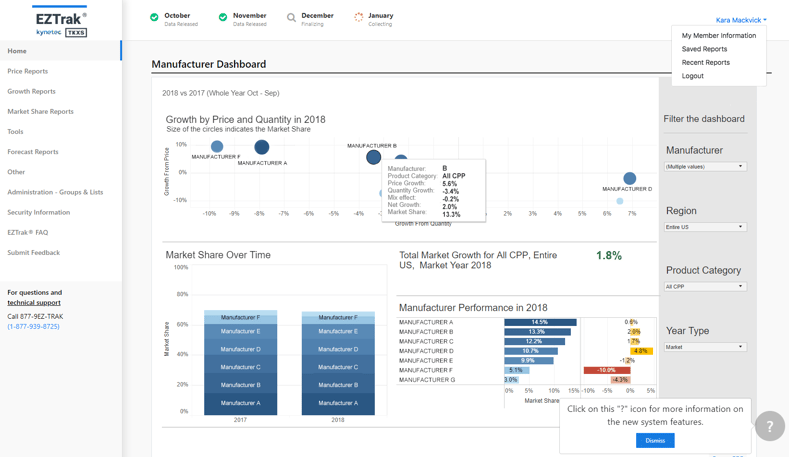Click the -4.3% growth bar for Manufacturer G
The image size is (789, 457).
coord(620,379)
